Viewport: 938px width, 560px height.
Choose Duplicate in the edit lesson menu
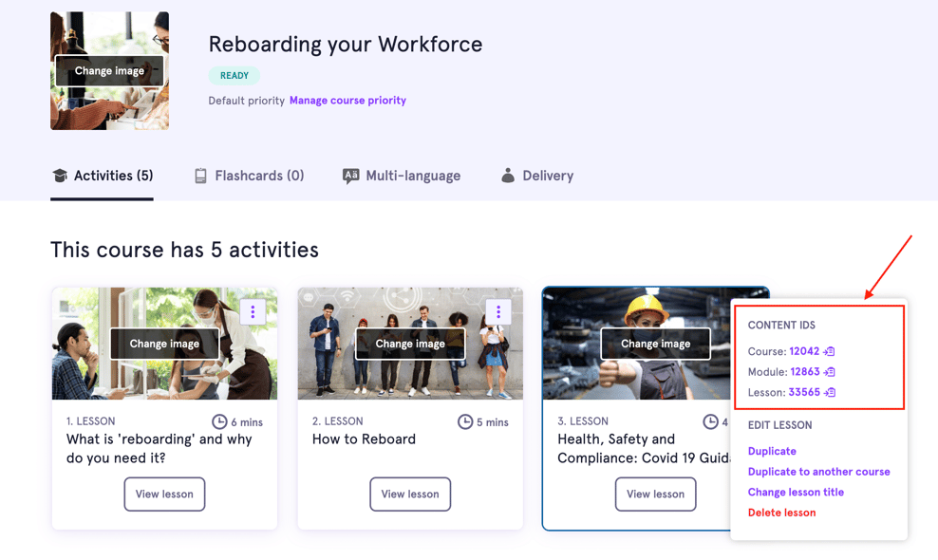click(x=772, y=451)
